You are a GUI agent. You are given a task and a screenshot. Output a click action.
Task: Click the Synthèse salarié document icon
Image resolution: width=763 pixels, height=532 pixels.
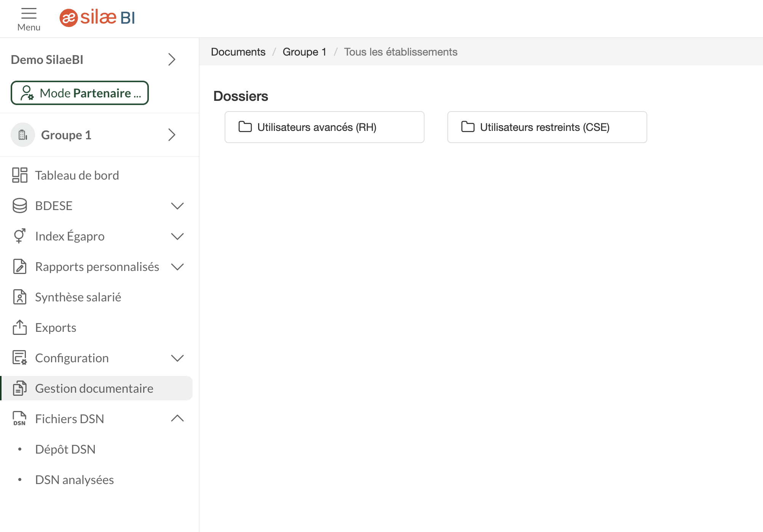tap(20, 297)
